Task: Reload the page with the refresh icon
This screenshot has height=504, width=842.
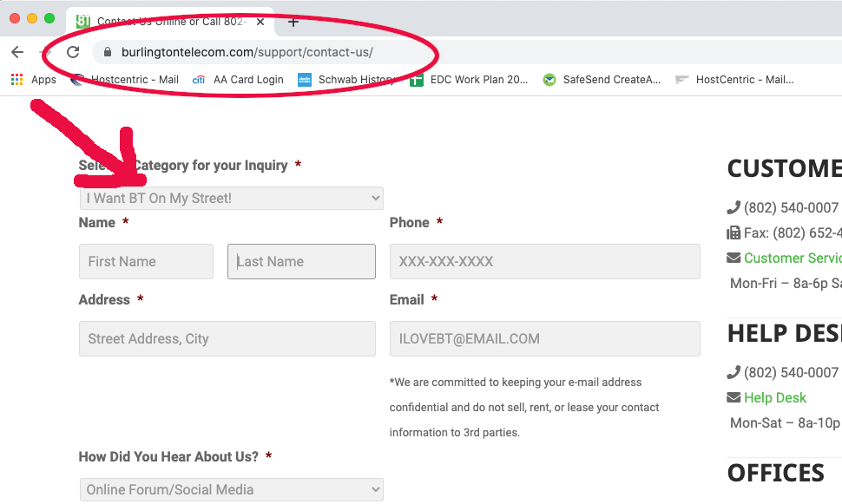Action: (73, 52)
